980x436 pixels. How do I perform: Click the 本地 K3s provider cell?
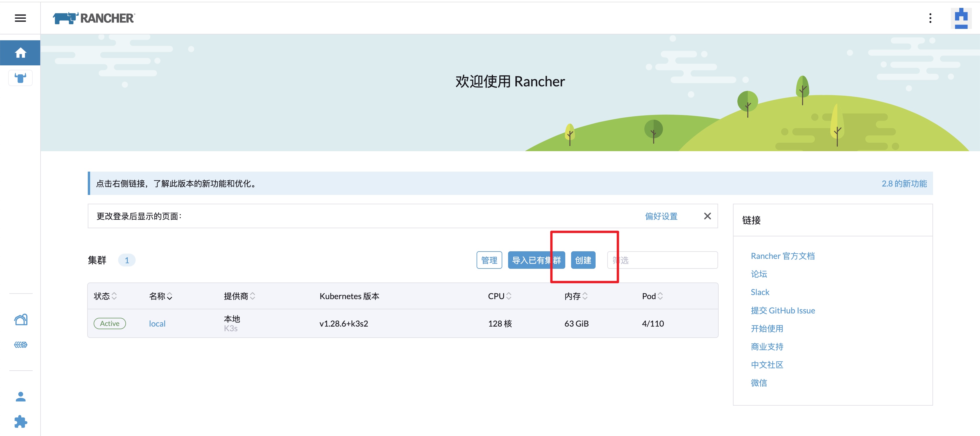[232, 323]
